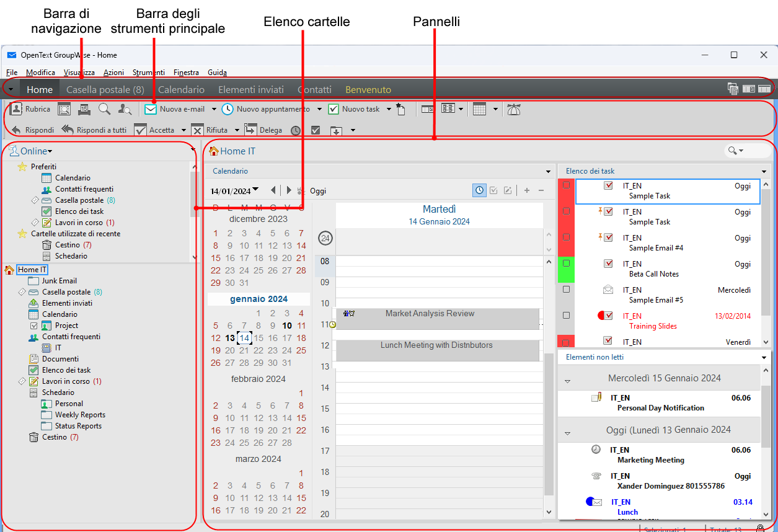Select the appointments clock view in Calendario panel
The width and height of the screenshot is (778, 532).
(x=479, y=190)
